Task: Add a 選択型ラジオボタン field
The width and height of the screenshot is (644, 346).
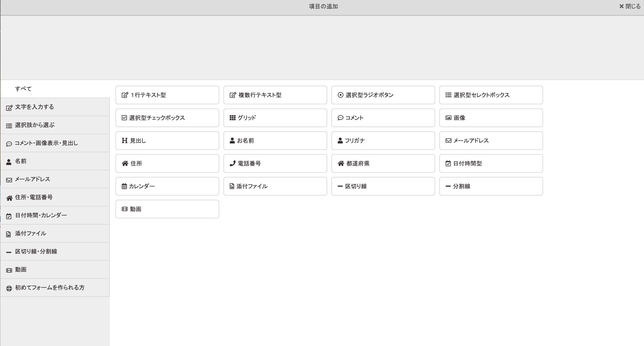Action: point(383,95)
